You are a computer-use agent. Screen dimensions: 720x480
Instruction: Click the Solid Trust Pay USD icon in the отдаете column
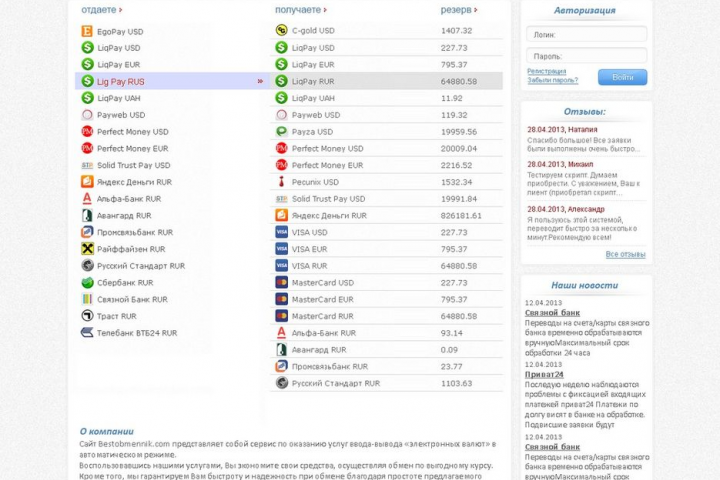[x=87, y=165]
